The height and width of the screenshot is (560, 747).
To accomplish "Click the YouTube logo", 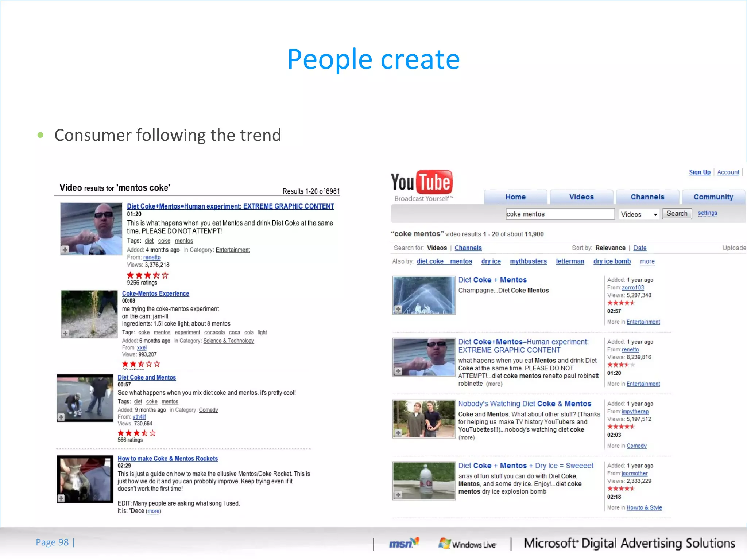I will click(422, 185).
